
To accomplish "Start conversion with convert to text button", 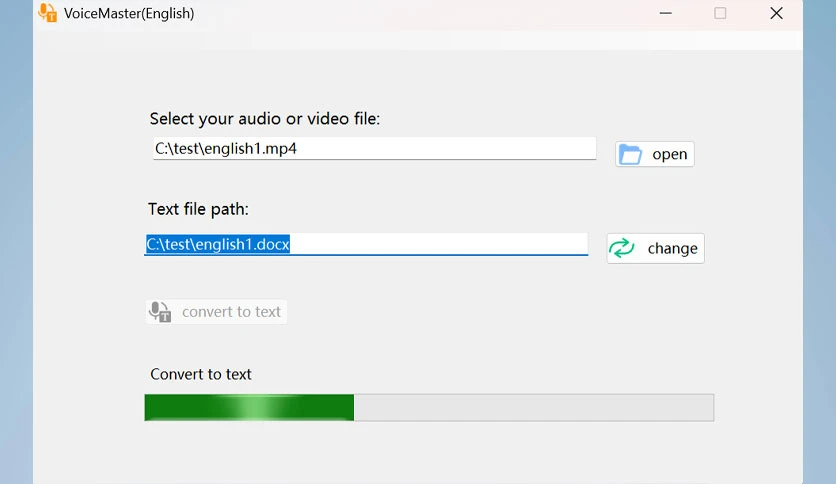I will coord(216,312).
